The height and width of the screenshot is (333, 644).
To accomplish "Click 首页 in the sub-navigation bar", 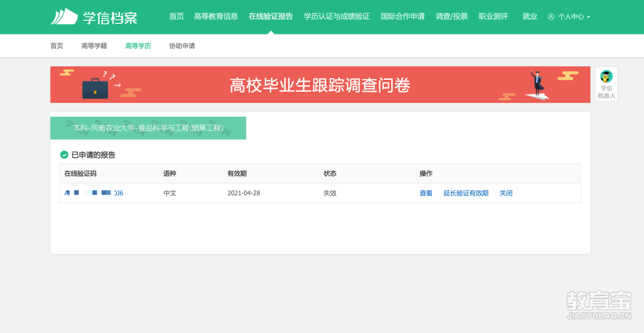I will pyautogui.click(x=57, y=46).
